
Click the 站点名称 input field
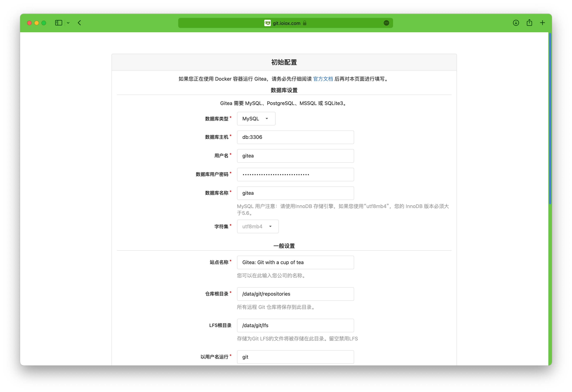[x=295, y=262]
